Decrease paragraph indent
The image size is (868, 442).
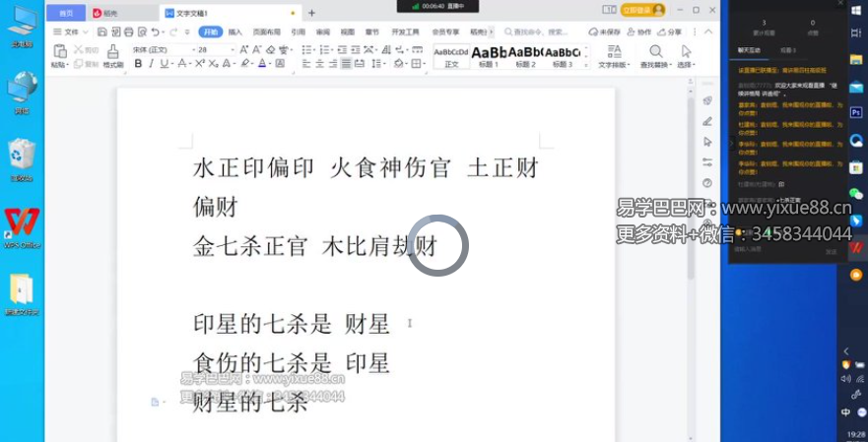[x=342, y=50]
